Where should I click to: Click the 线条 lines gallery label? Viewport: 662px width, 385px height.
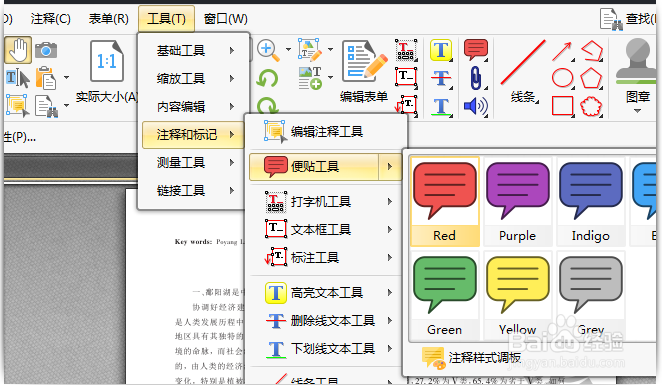(524, 97)
